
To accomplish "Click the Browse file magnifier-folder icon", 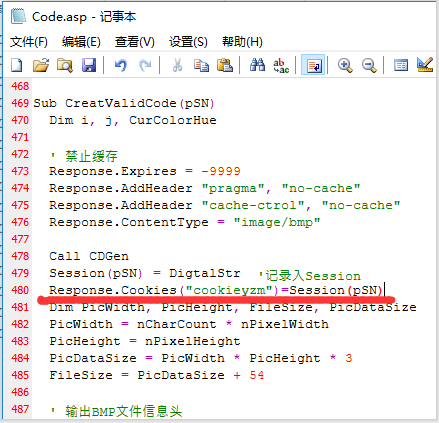I will tap(65, 65).
